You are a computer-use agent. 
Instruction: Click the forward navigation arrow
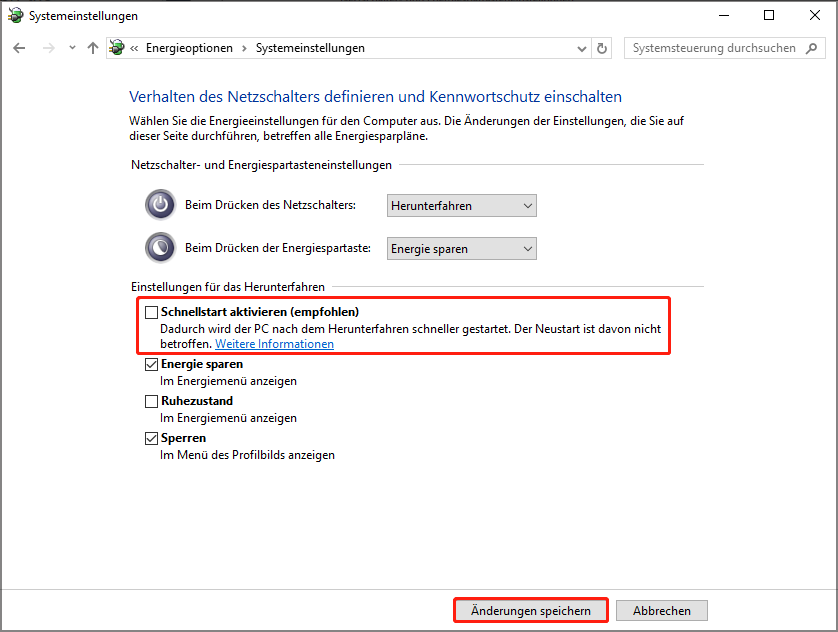point(47,47)
